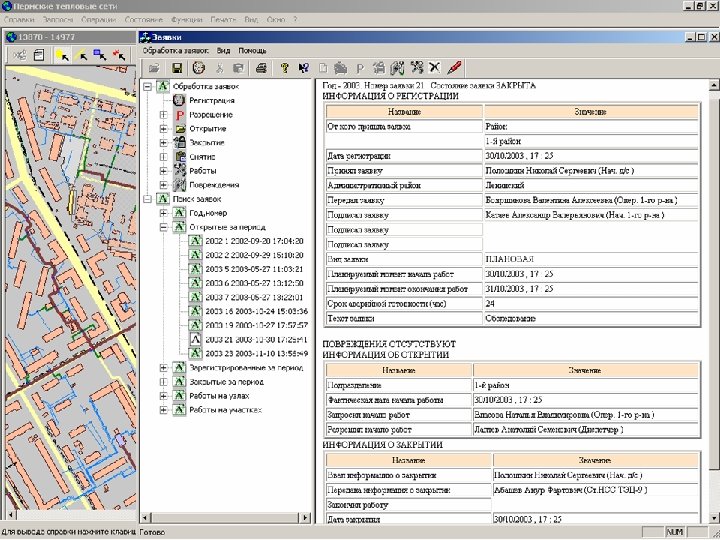720x540 pixels.
Task: Click the scissors cut icon in toolbar
Action: pyautogui.click(x=219, y=68)
